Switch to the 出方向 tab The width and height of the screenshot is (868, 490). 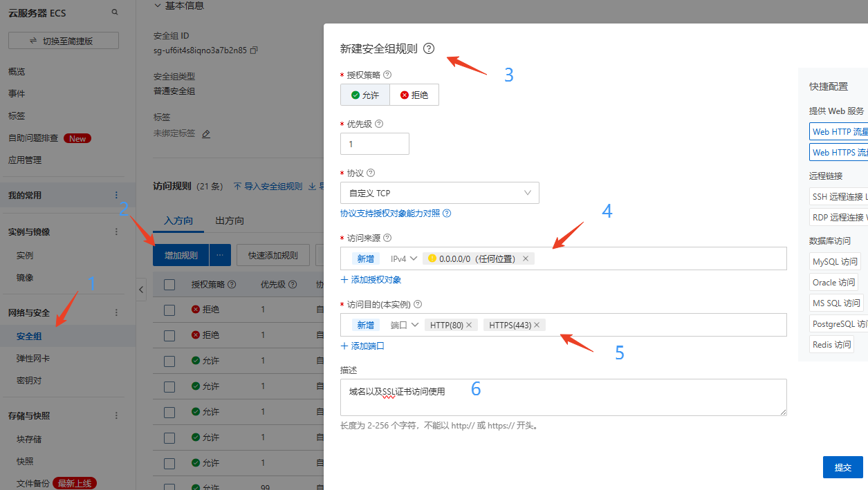coord(229,220)
